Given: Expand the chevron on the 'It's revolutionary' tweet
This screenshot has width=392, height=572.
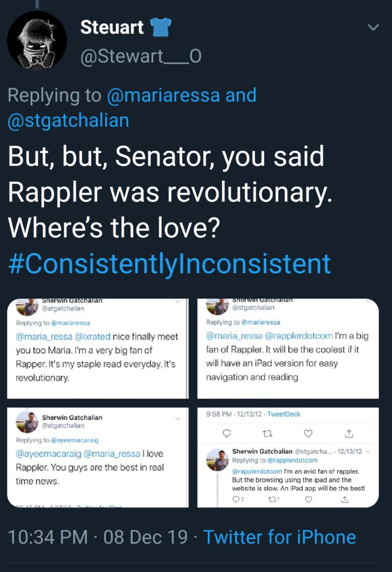Looking at the screenshot, I should pyautogui.click(x=177, y=303).
